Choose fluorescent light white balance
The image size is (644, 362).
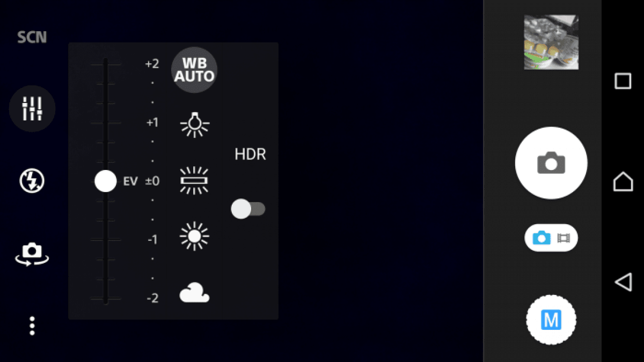tap(194, 181)
